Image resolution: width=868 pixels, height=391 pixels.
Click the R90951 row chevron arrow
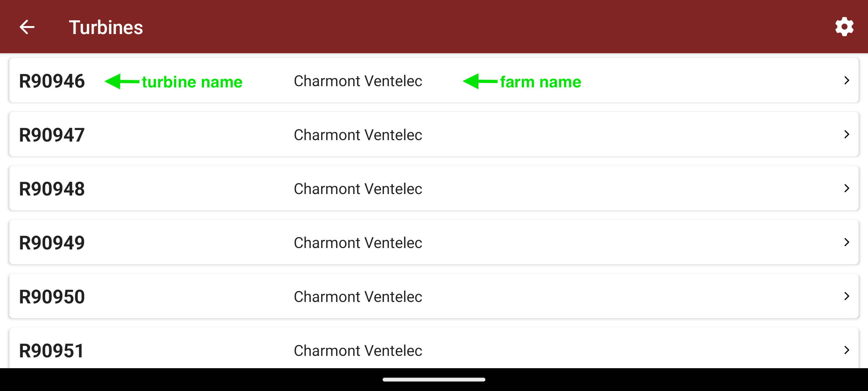846,350
